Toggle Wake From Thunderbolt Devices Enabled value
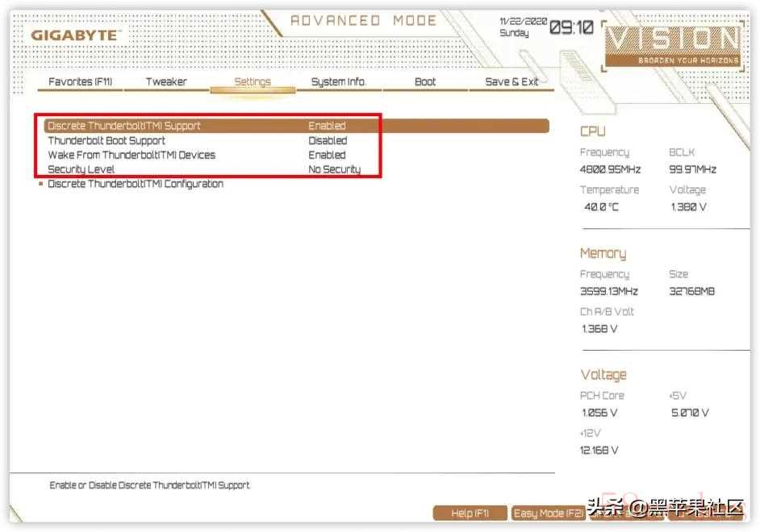 [327, 155]
